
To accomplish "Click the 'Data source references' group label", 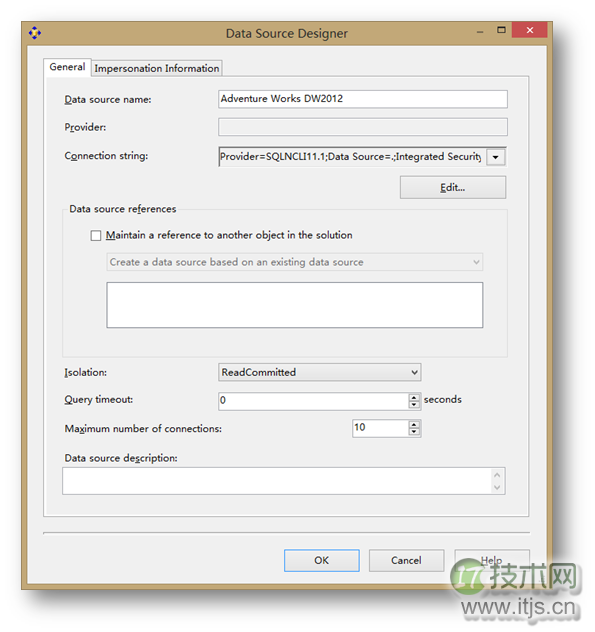I will click(123, 209).
